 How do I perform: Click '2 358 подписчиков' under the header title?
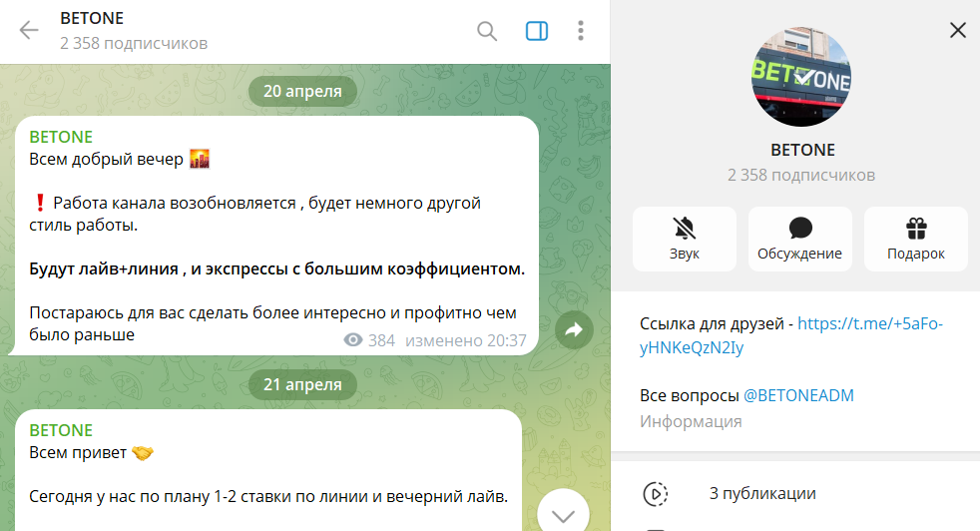click(x=134, y=43)
